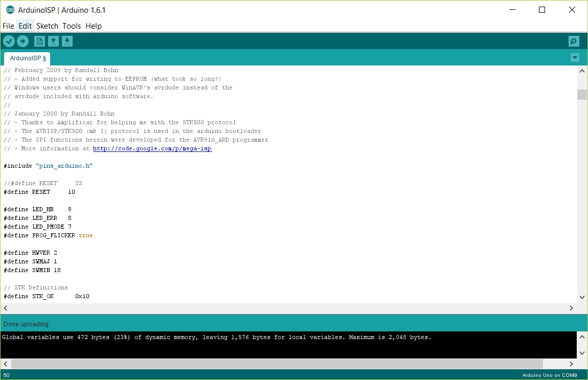
Task: Click the 'Added support for writing to EEPROM' comment
Action: pos(112,79)
